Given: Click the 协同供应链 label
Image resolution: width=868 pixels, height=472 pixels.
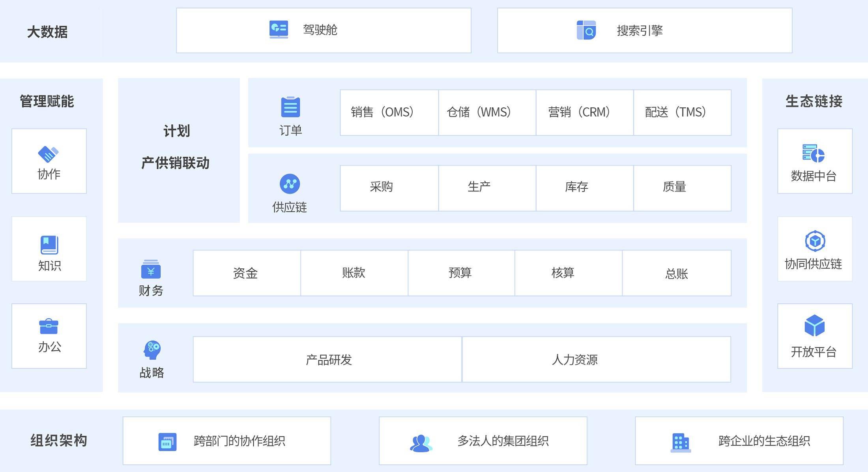Looking at the screenshot, I should pos(814,264).
